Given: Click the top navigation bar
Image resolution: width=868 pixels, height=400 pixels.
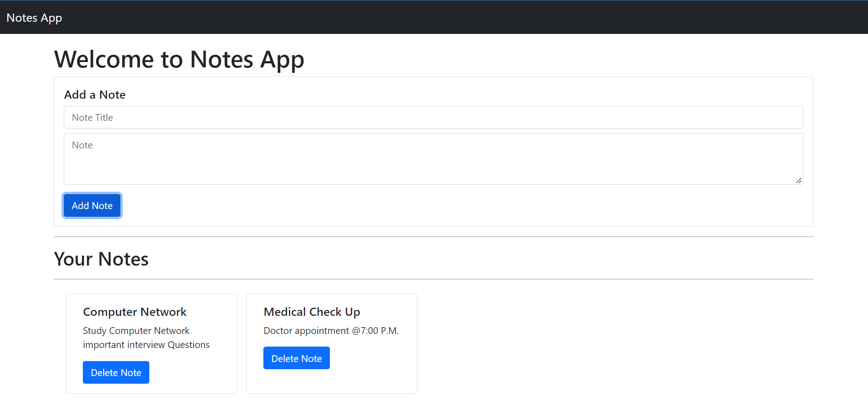Looking at the screenshot, I should (434, 17).
